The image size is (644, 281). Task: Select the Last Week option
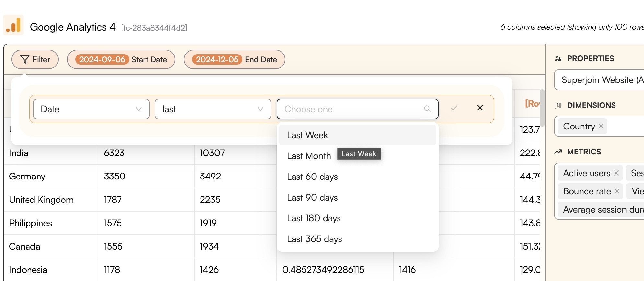pos(358,135)
